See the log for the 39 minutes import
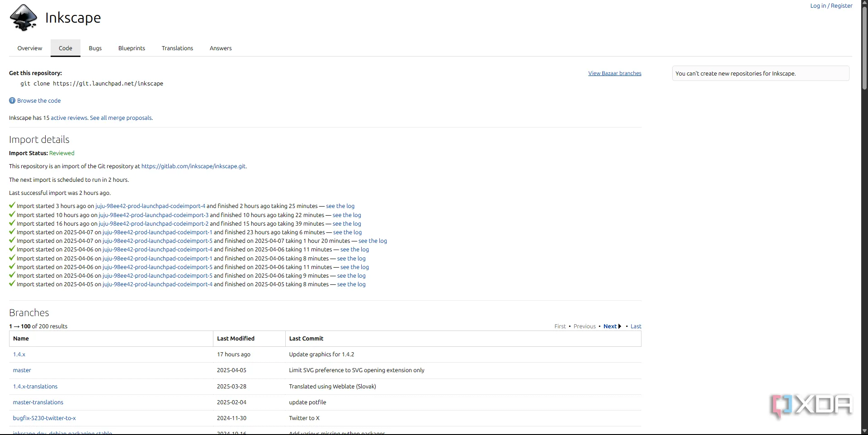This screenshot has width=868, height=435. [x=347, y=224]
